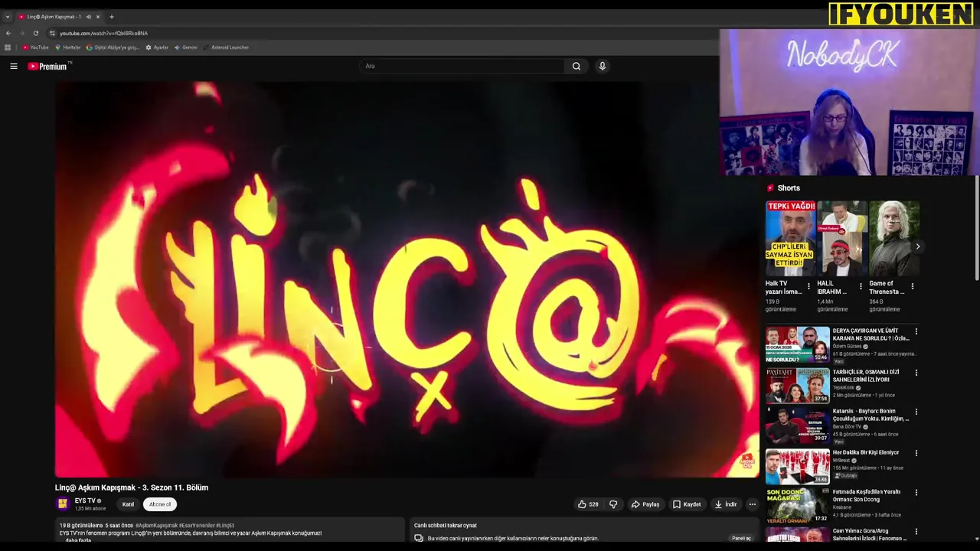Open DERYA ÇAYIRGAN VE ÜMİT KARAN video thumbnail
Viewport: 980px width, 551px height.
tap(798, 345)
